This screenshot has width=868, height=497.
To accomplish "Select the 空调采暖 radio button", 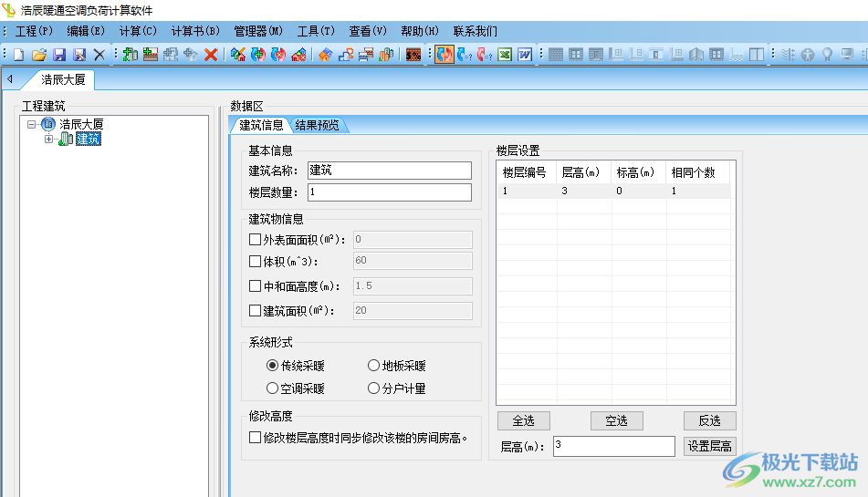I will (272, 388).
